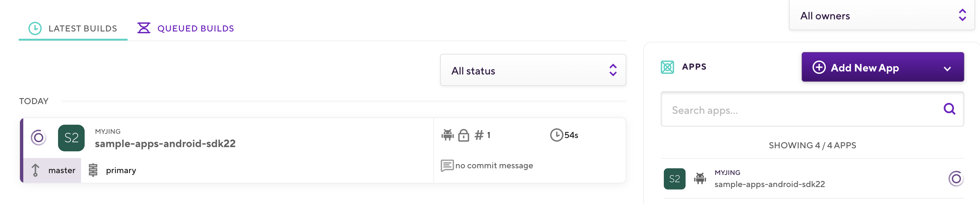This screenshot has width=980, height=204.
Task: Switch to the Queued Builds tab
Action: pos(195,28)
